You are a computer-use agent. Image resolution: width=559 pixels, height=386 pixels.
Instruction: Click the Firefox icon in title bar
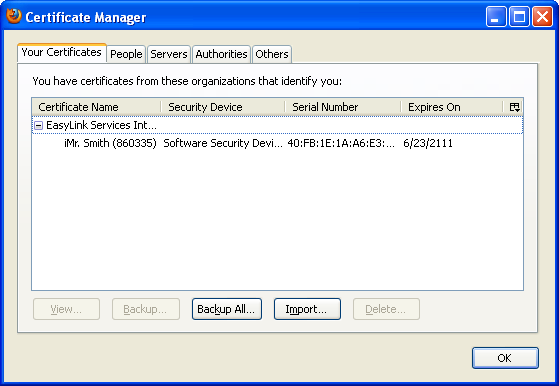tap(14, 16)
